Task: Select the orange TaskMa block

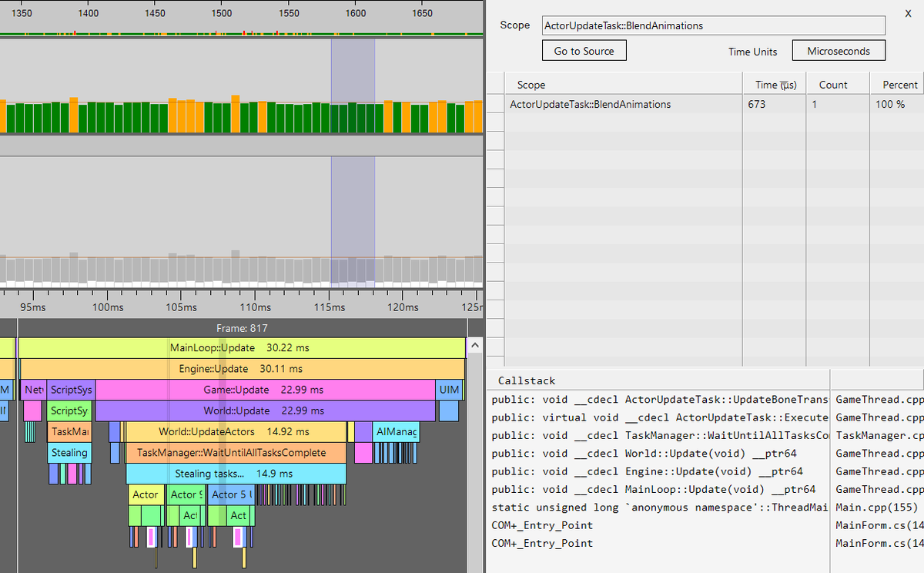Action: (x=69, y=431)
